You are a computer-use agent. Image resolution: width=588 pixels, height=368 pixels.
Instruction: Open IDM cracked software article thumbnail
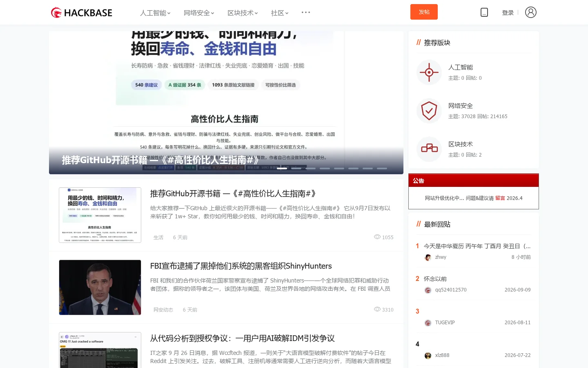tap(100, 350)
